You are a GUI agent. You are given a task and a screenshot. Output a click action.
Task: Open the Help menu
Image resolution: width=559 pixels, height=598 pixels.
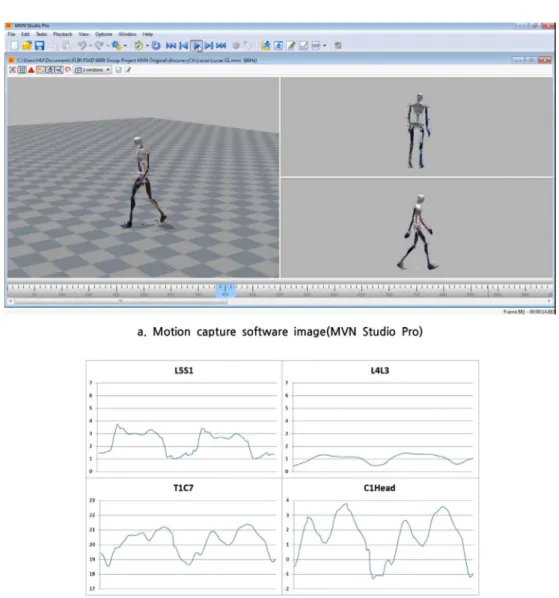tap(148, 34)
